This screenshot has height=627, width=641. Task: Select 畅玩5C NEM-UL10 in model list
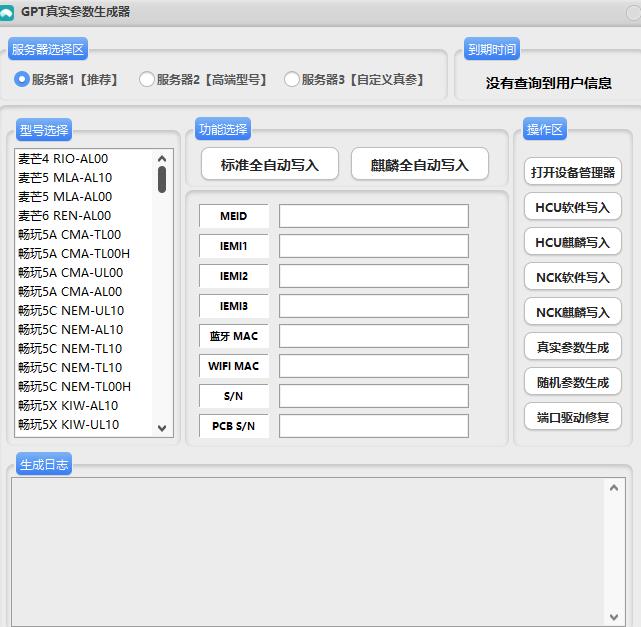tap(83, 311)
